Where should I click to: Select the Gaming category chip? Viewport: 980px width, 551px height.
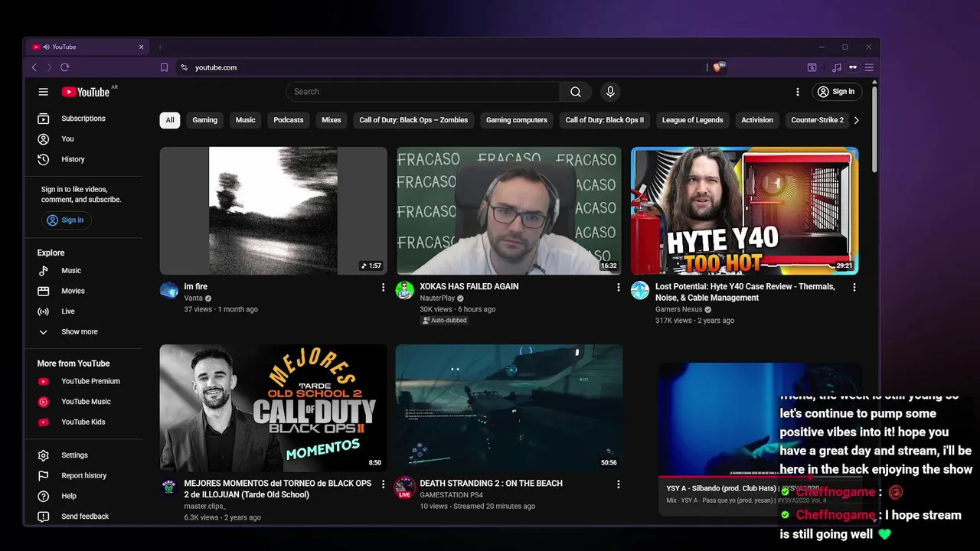tap(204, 120)
